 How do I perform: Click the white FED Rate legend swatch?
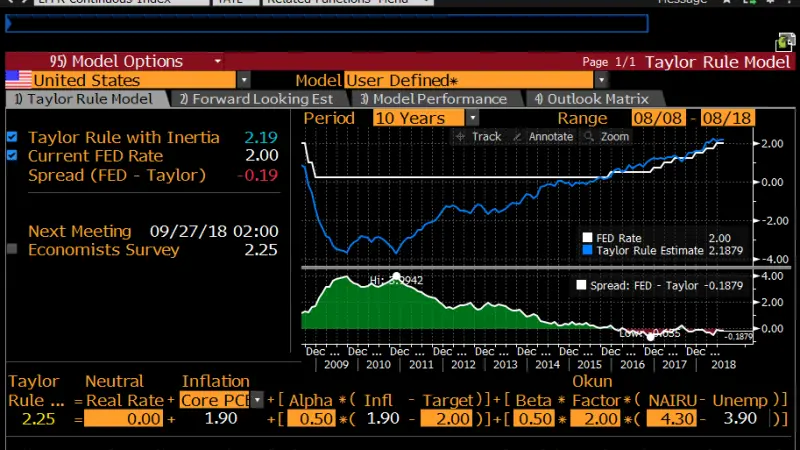[x=587, y=238]
